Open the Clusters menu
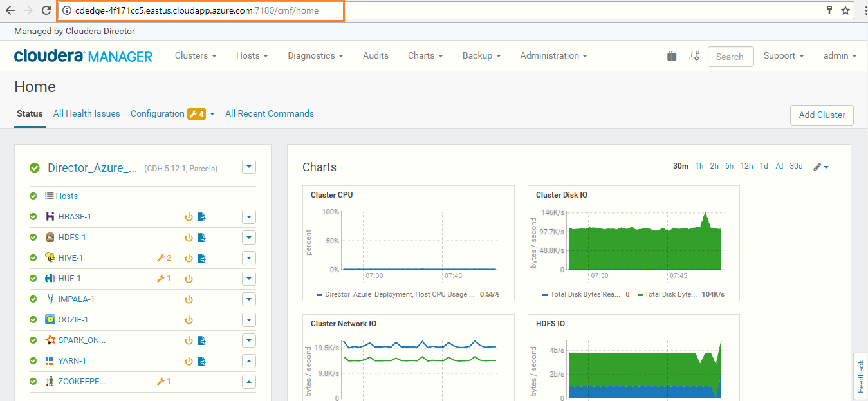Image resolution: width=868 pixels, height=401 pixels. (x=196, y=56)
